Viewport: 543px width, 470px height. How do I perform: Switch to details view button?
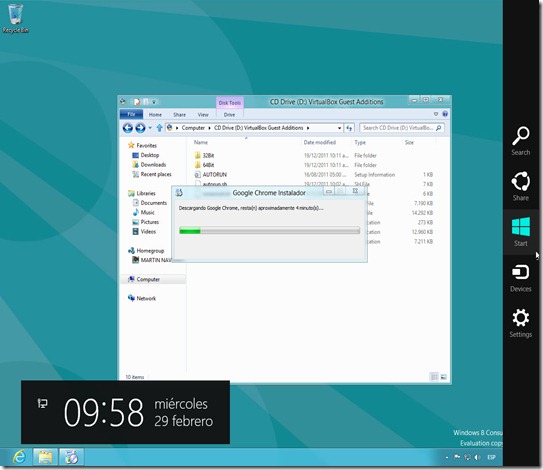434,376
